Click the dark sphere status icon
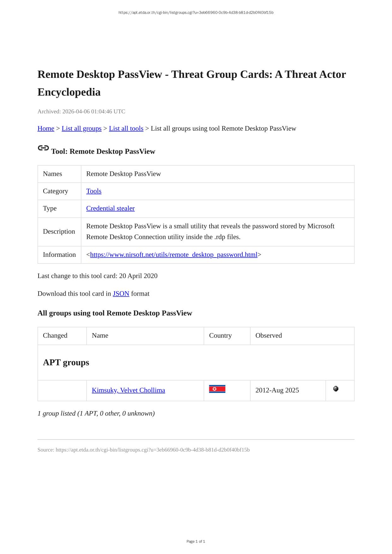The height and width of the screenshot is (554, 392). 336,389
